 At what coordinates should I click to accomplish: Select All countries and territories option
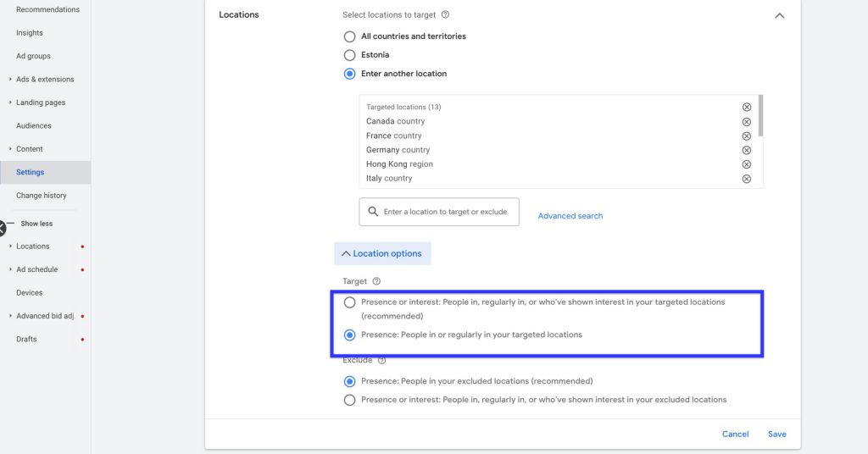(x=349, y=36)
